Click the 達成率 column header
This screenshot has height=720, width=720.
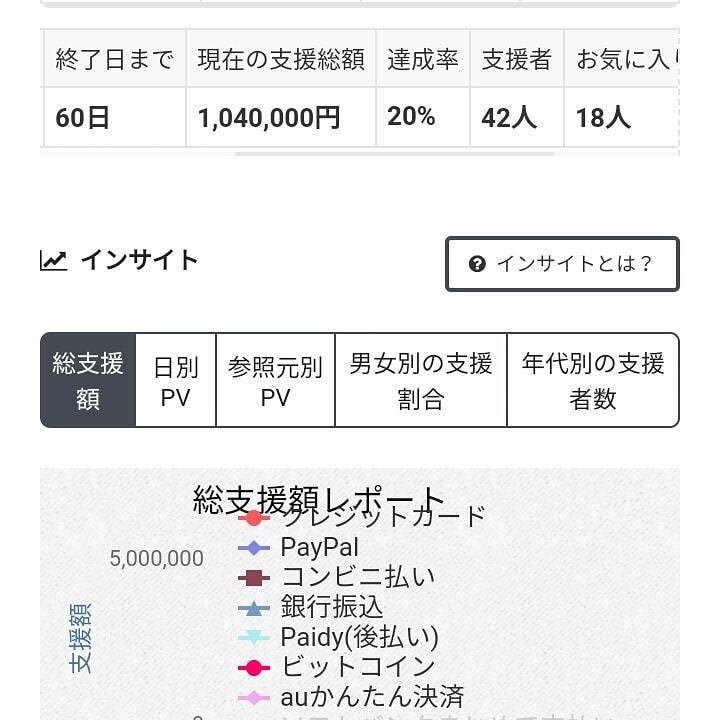[423, 60]
